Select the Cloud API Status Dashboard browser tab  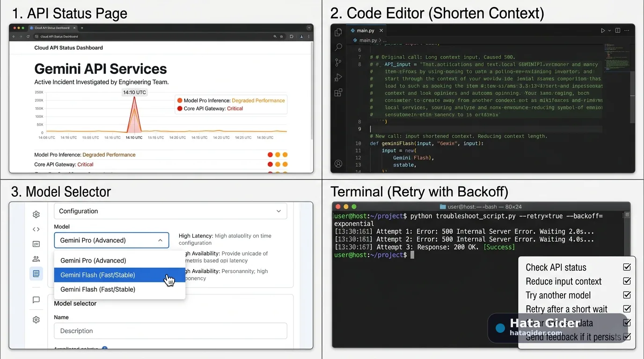(52, 28)
